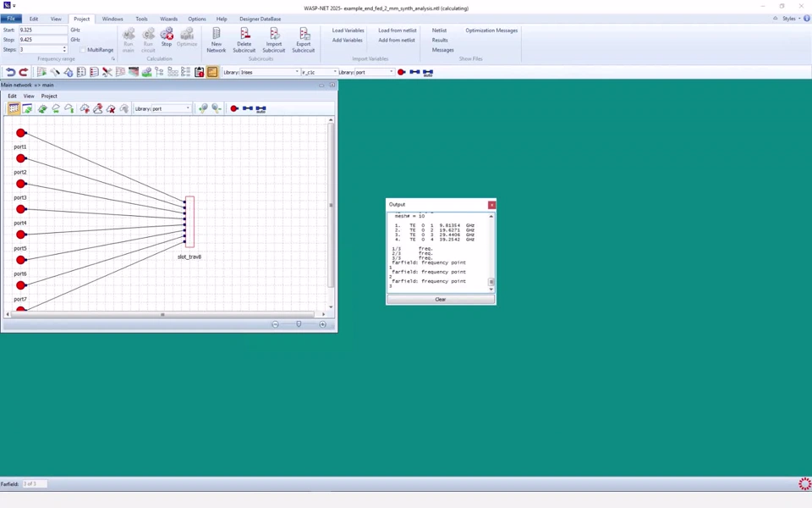
Task: Switch to the Wizards ribbon tab
Action: pyautogui.click(x=168, y=19)
